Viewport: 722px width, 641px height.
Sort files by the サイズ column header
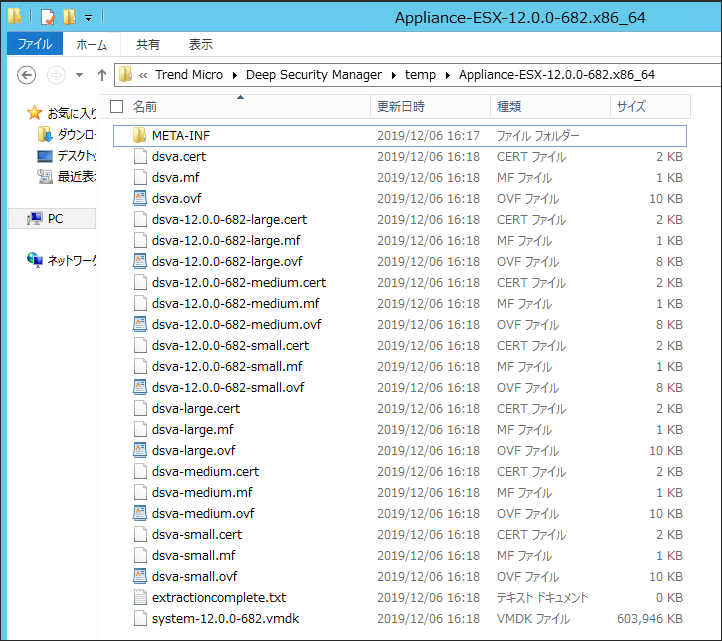631,106
